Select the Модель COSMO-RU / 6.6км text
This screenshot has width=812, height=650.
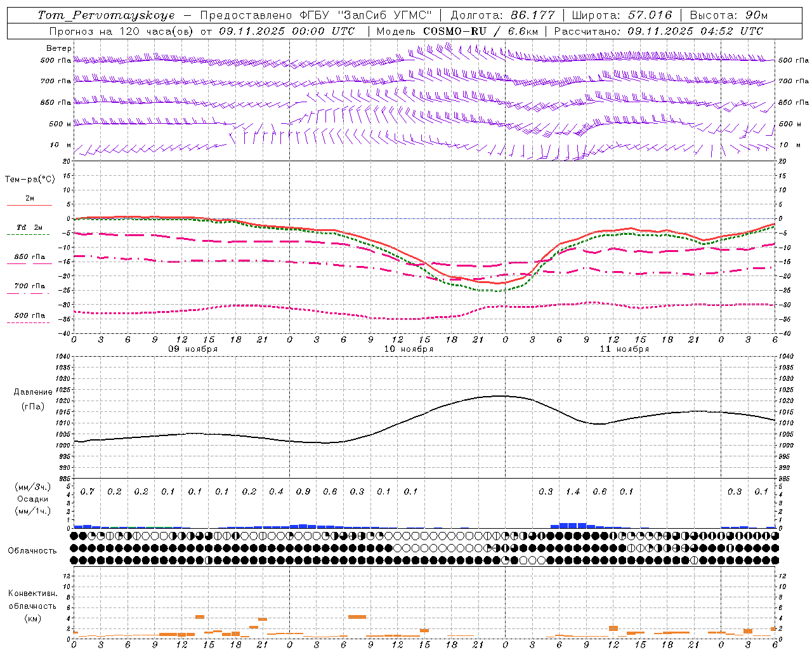[x=457, y=31]
